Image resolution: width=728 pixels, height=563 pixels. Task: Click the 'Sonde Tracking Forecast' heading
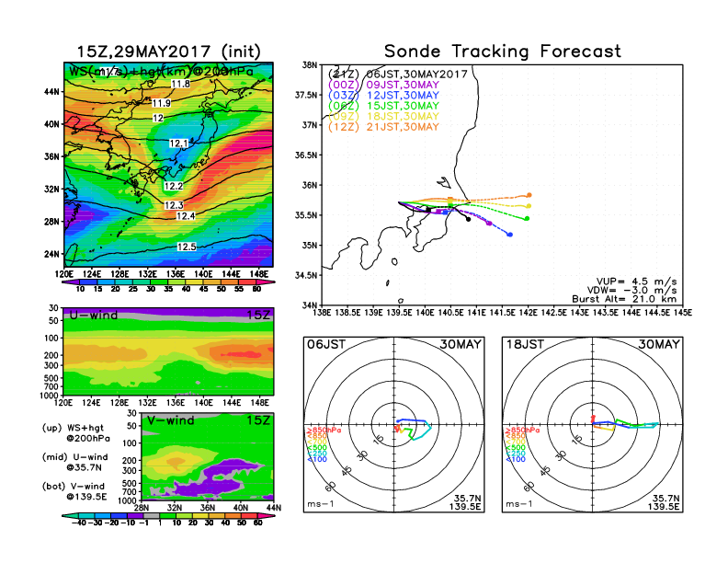pyautogui.click(x=503, y=52)
